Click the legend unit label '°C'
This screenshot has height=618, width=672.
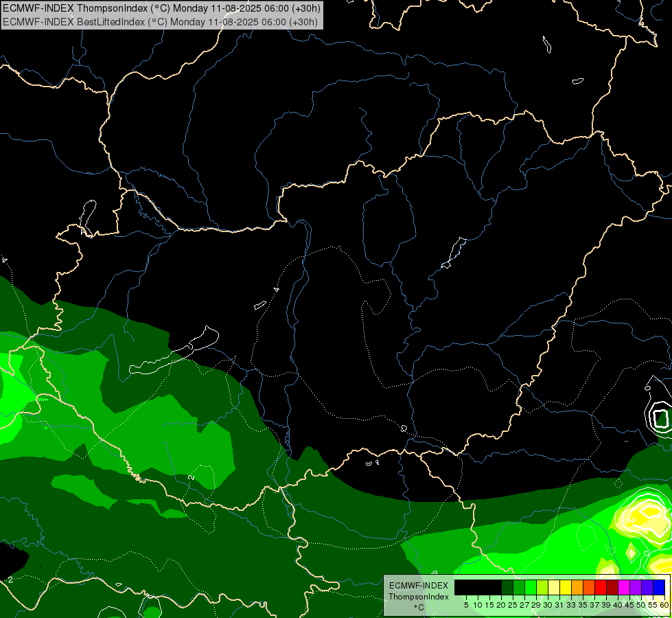419,608
